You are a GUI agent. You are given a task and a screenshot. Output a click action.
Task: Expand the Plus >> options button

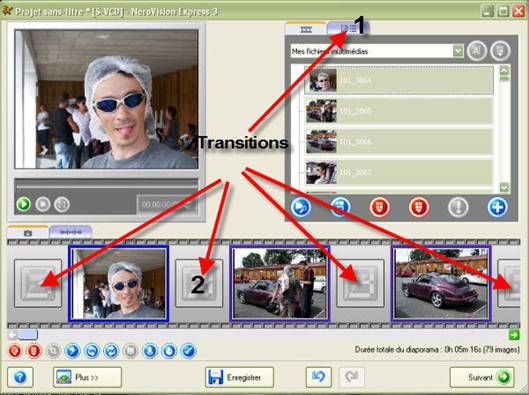click(87, 377)
